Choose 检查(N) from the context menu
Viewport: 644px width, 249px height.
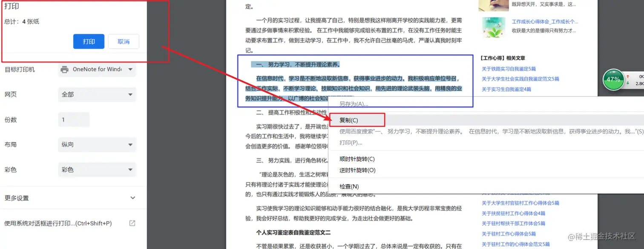click(x=349, y=186)
